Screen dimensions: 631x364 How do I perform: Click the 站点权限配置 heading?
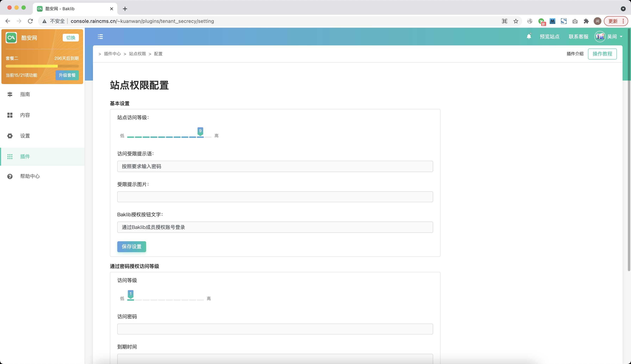139,85
